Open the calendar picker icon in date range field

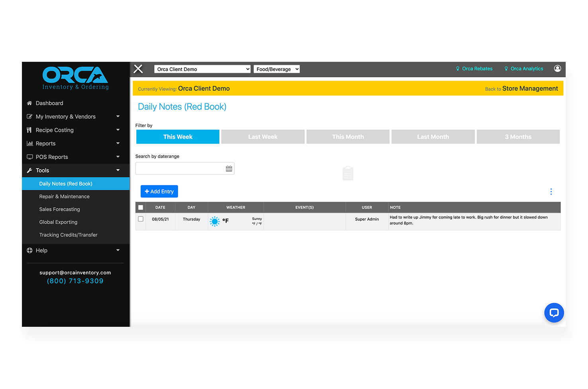pyautogui.click(x=229, y=169)
